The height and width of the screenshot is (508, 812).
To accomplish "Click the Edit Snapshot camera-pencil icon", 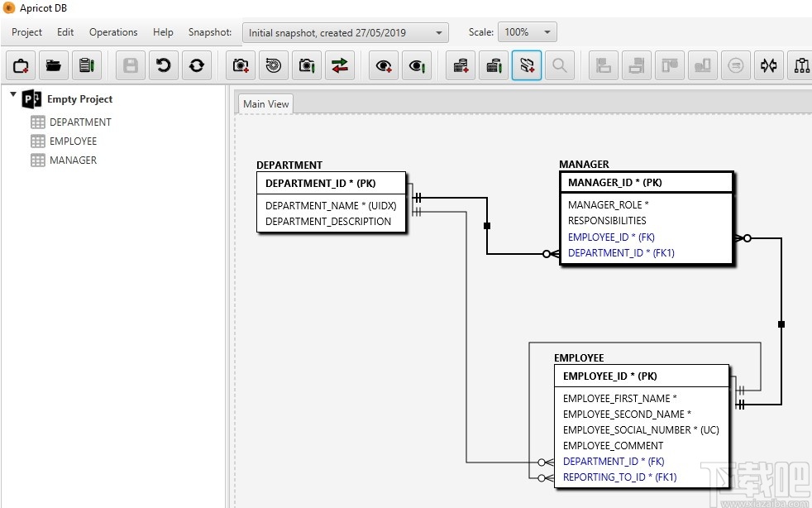I will 307,65.
